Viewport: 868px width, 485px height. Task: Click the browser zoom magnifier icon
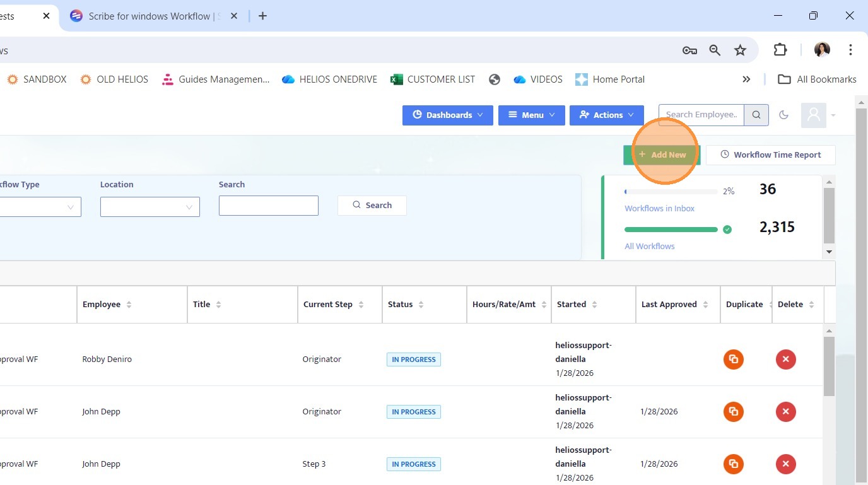coord(715,50)
